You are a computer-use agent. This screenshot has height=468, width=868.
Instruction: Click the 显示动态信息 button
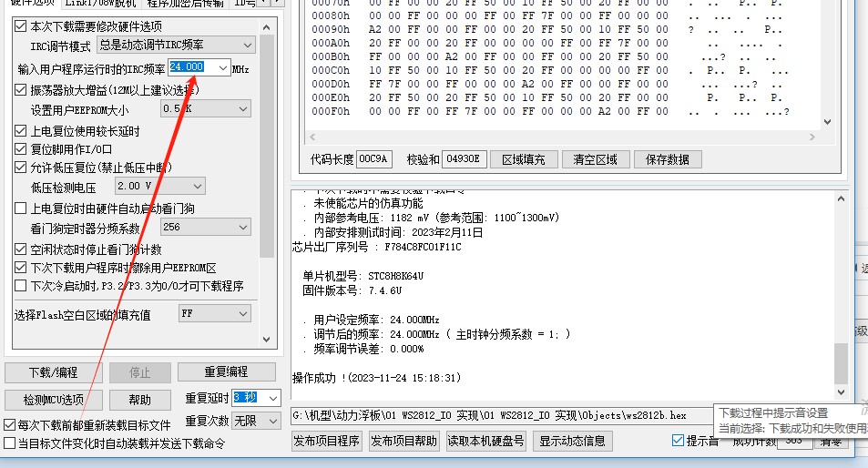point(572,441)
